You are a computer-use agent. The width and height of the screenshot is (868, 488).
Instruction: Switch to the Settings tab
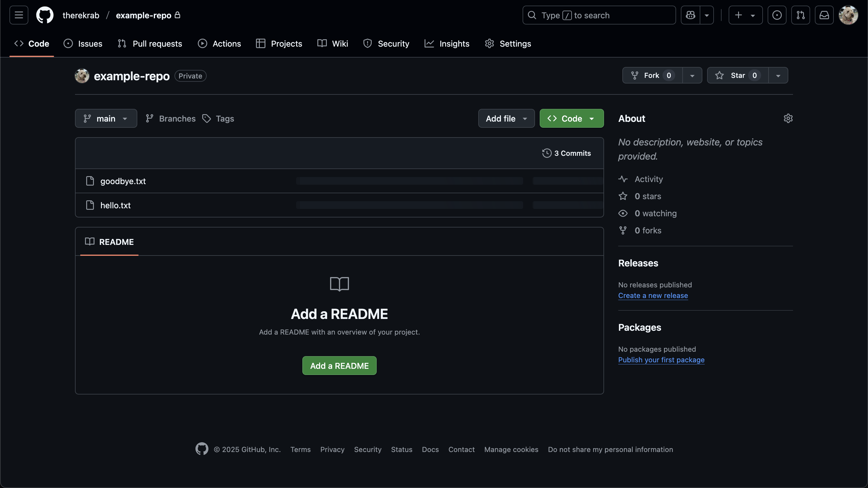(x=508, y=43)
